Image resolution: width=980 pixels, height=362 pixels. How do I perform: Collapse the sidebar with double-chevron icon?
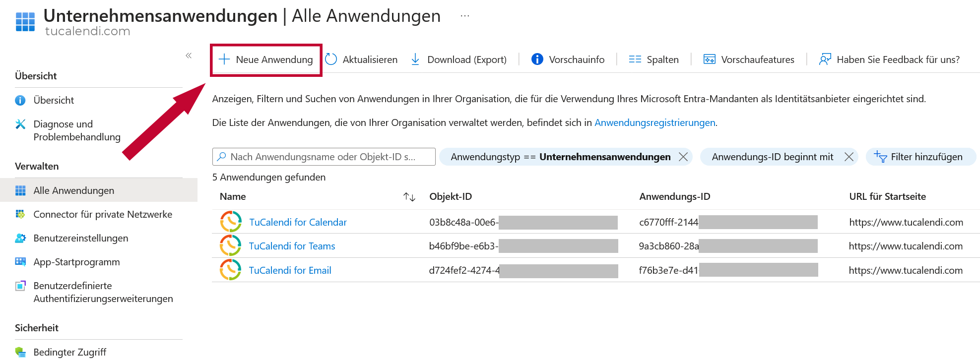(189, 56)
